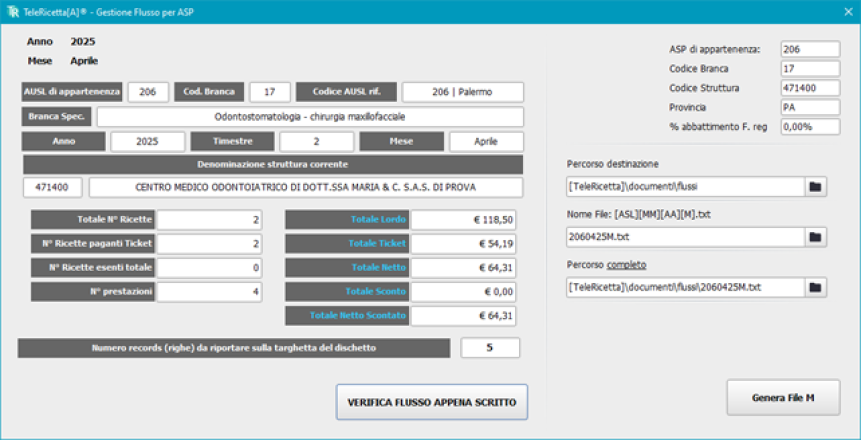Click the Percorso destinazione path text box
861x440 pixels.
[685, 187]
